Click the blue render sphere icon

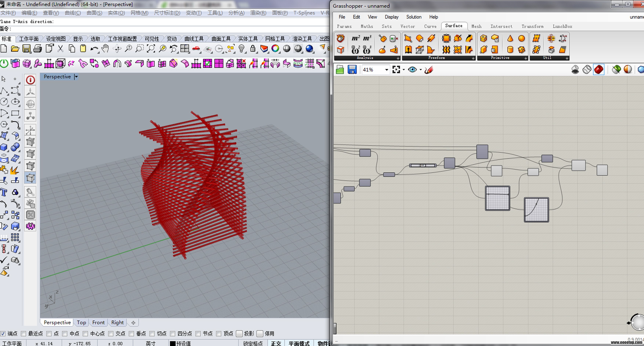309,48
